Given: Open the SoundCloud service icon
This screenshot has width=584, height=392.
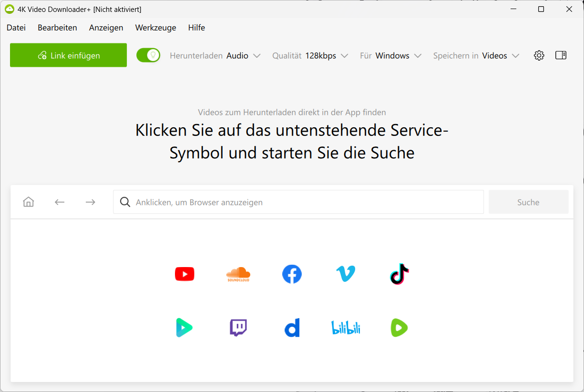Looking at the screenshot, I should click(238, 274).
